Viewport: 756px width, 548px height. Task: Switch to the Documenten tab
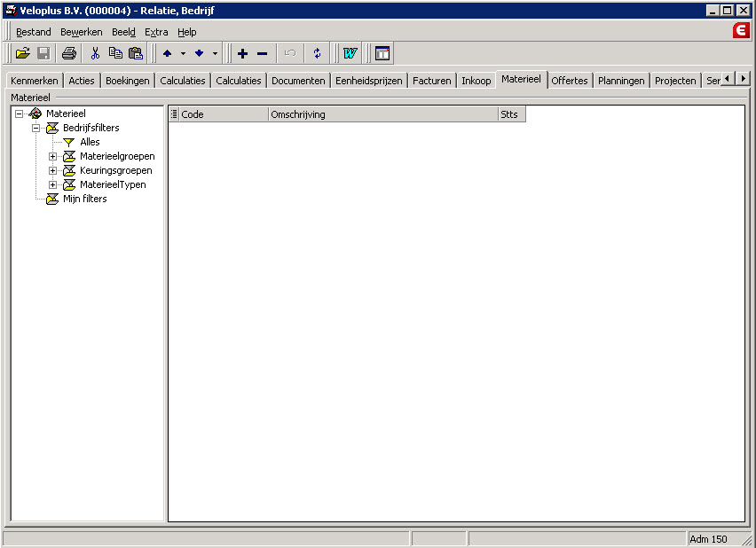click(x=298, y=81)
